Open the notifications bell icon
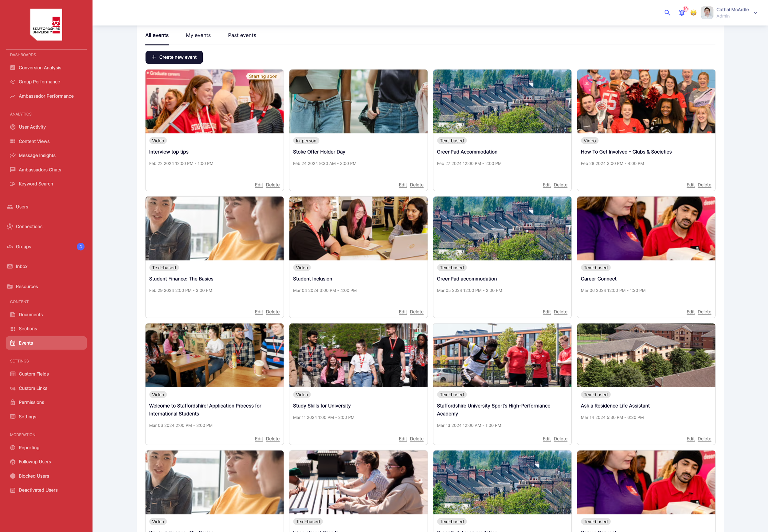The height and width of the screenshot is (532, 768). tap(681, 13)
